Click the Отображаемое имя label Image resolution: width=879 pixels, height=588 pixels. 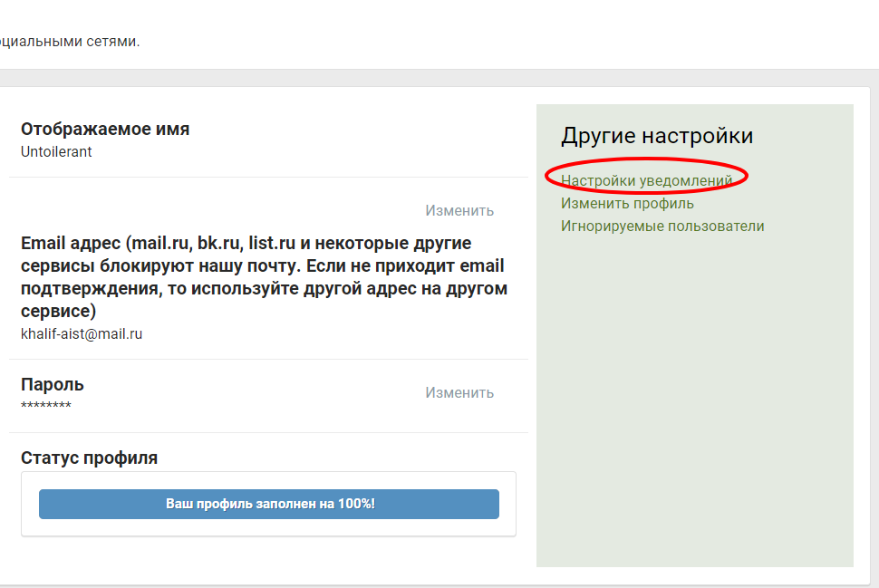tap(105, 129)
